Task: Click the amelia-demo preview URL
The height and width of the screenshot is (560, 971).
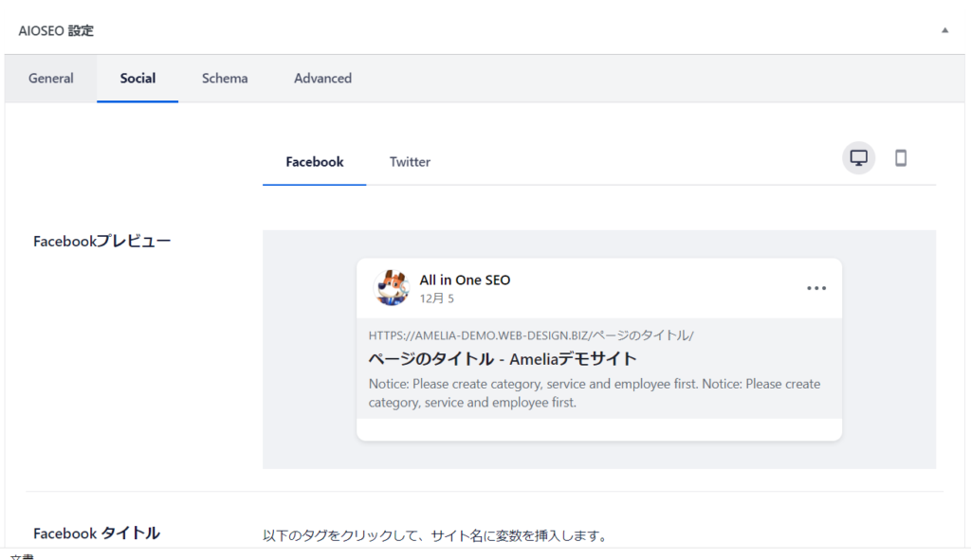Action: point(531,335)
